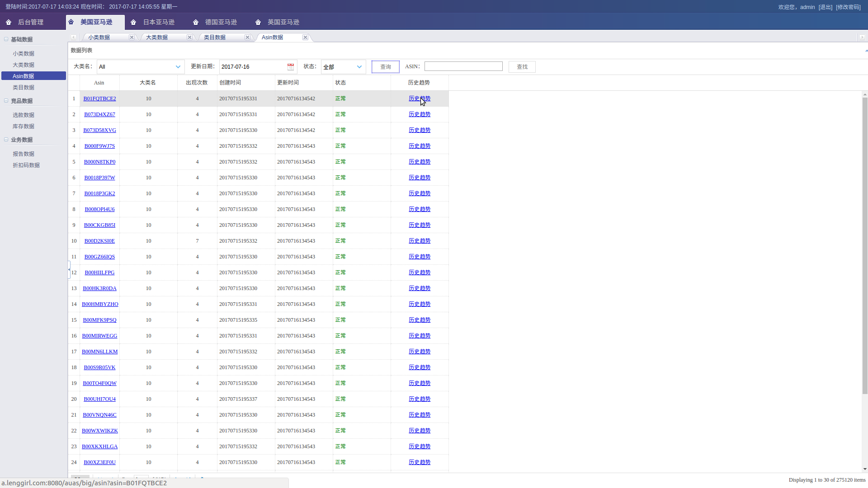The height and width of the screenshot is (488, 868).
Task: Open the 大类数据 tab
Action: pyautogui.click(x=157, y=38)
